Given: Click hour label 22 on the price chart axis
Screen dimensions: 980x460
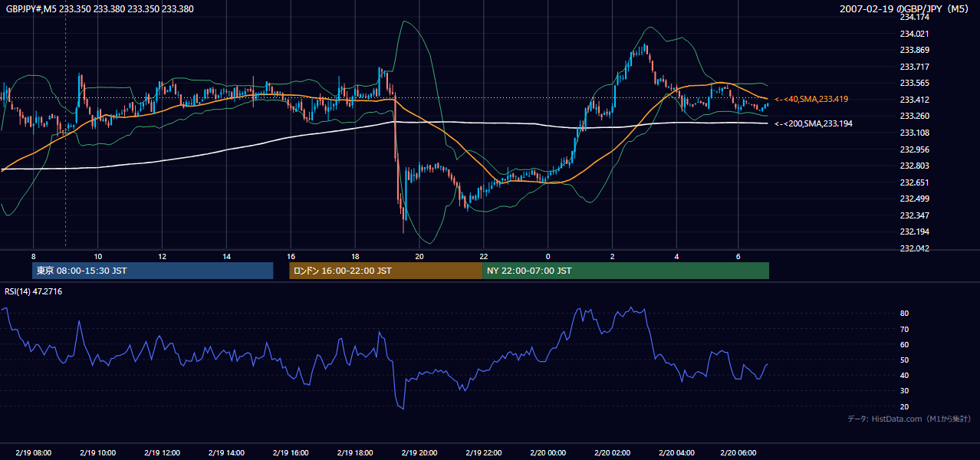Looking at the screenshot, I should (483, 255).
